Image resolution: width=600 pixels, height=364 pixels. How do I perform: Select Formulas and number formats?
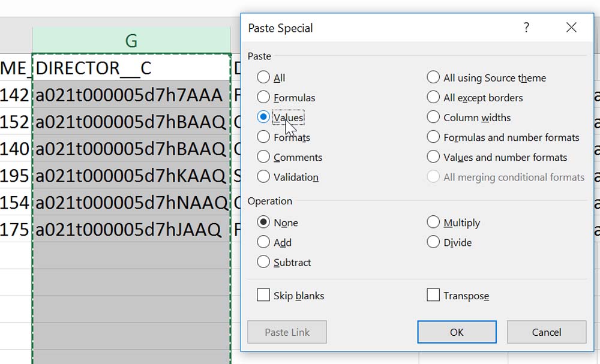point(433,137)
